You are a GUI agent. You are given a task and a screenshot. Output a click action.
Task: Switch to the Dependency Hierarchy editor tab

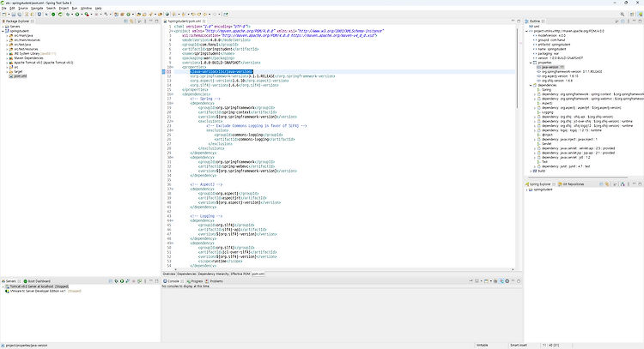pyautogui.click(x=213, y=274)
